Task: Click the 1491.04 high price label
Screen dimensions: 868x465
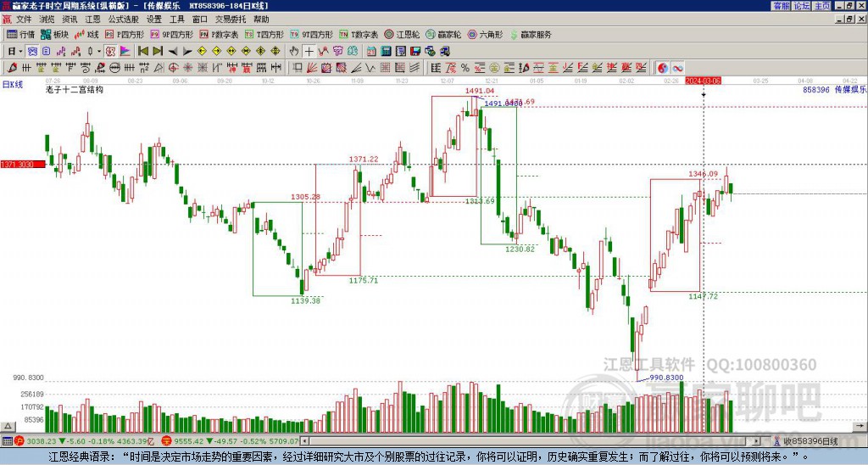Action: pos(480,91)
